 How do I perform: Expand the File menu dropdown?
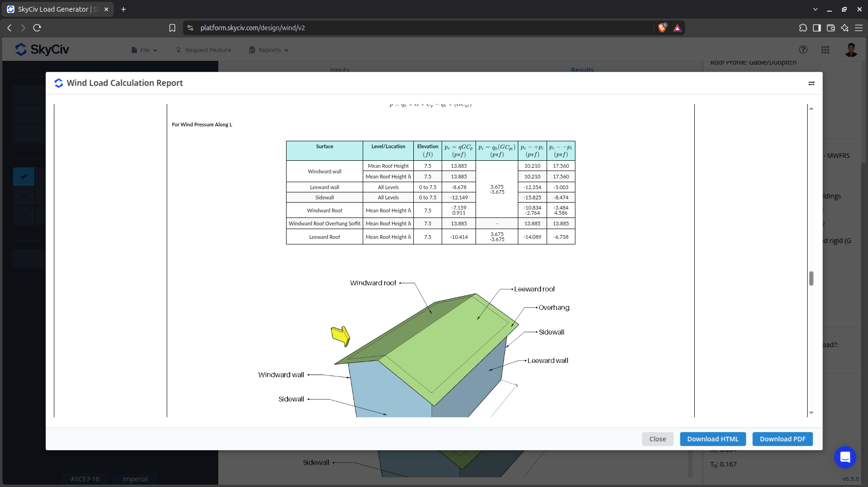click(144, 50)
